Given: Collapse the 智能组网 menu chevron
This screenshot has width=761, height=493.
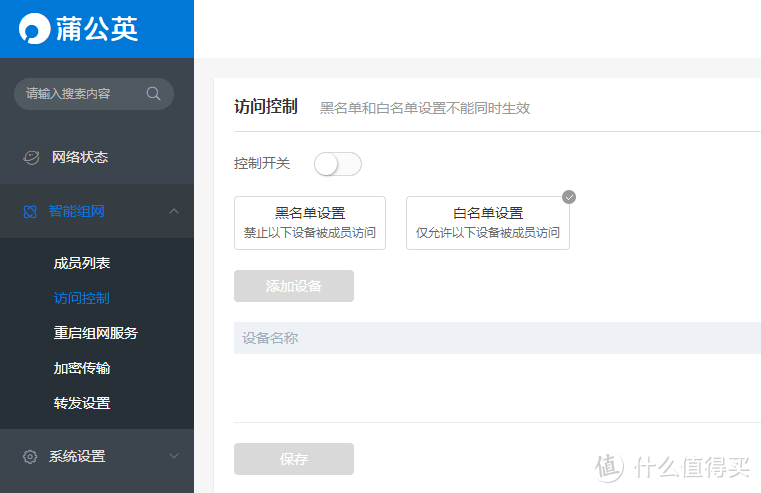Looking at the screenshot, I should tap(174, 211).
